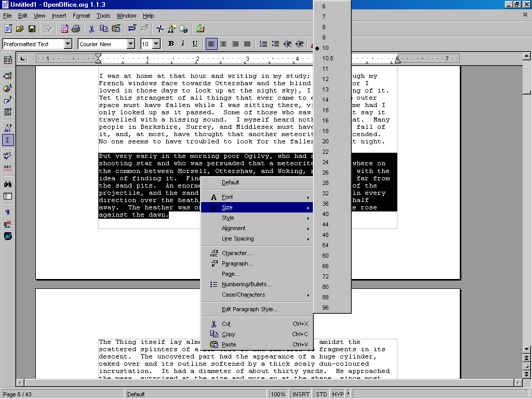Viewport: 532px width, 399px height.
Task: Choose Character... from context menu
Action: pos(236,254)
